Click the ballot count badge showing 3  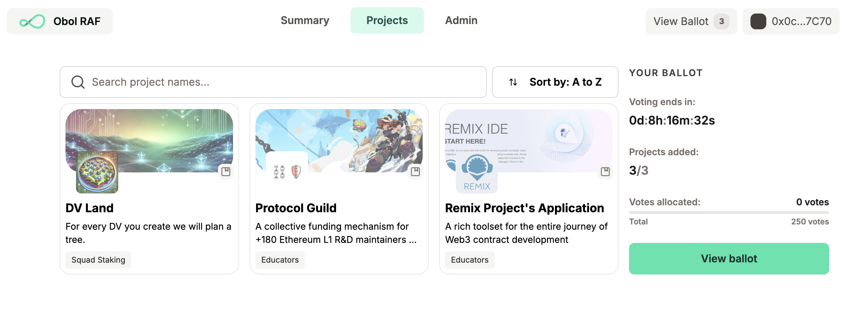(x=721, y=21)
